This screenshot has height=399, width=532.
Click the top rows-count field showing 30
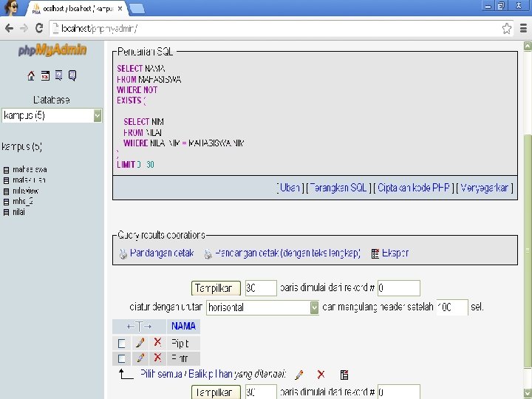pyautogui.click(x=261, y=288)
